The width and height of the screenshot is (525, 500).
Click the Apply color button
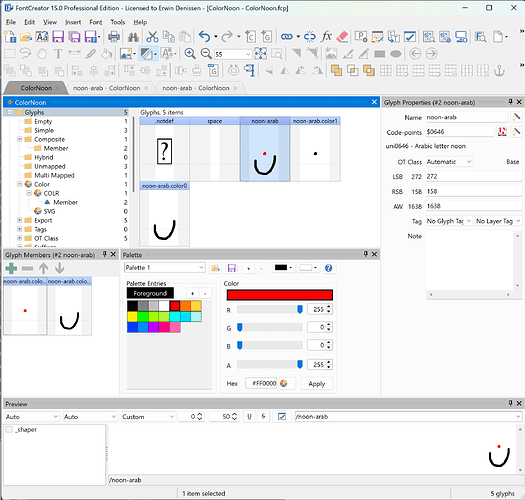317,384
